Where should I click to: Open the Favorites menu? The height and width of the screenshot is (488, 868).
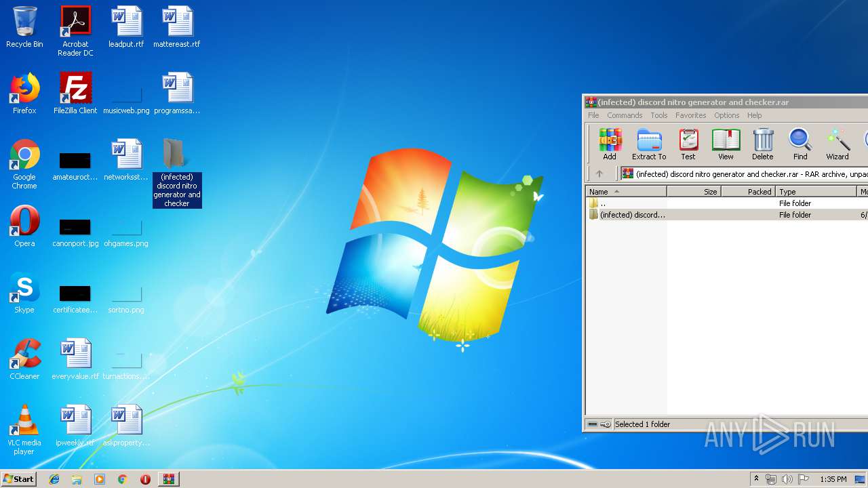(691, 115)
